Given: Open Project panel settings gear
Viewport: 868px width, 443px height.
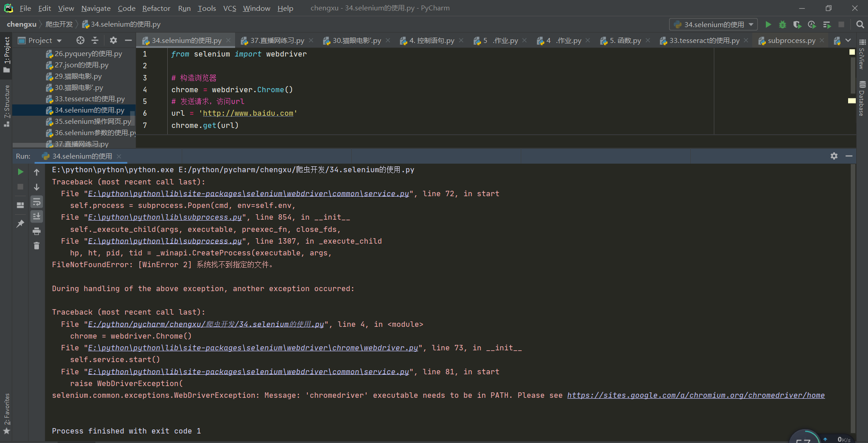Looking at the screenshot, I should (x=113, y=40).
